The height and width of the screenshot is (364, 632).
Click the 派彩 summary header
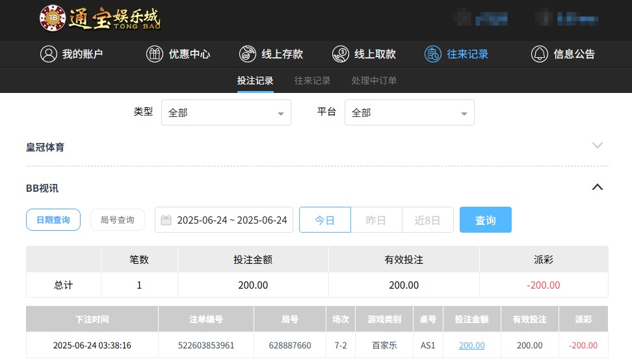pyautogui.click(x=544, y=259)
